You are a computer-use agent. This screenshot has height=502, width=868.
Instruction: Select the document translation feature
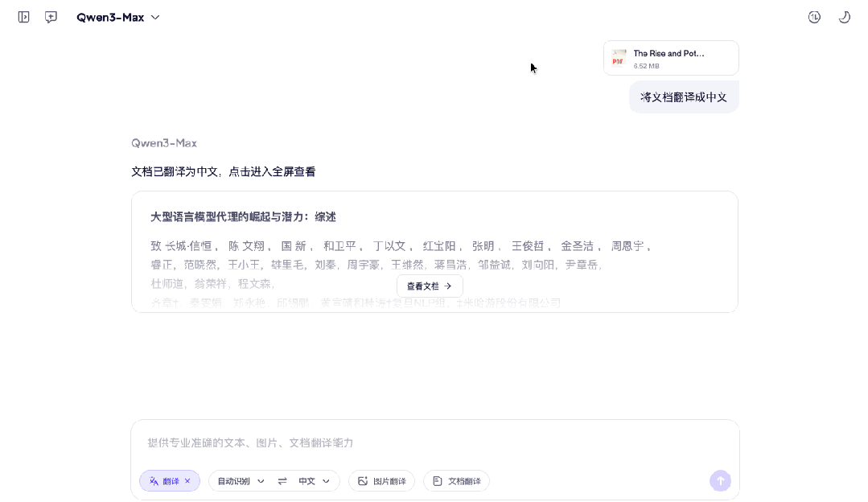456,480
